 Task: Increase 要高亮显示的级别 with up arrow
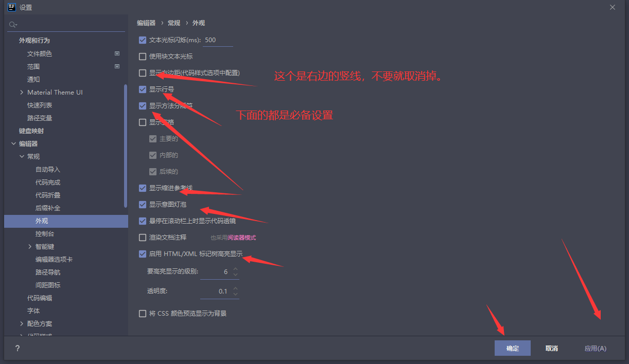point(235,269)
